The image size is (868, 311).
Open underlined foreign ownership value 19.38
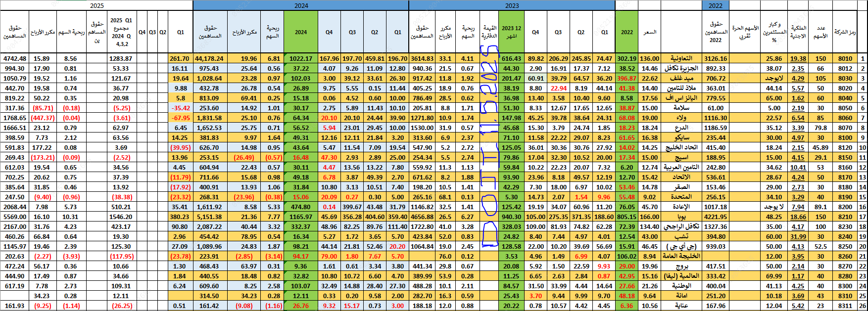pos(798,58)
